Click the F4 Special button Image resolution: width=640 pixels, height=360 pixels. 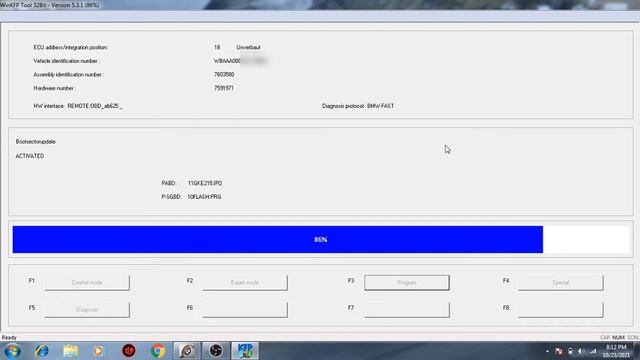tap(560, 282)
